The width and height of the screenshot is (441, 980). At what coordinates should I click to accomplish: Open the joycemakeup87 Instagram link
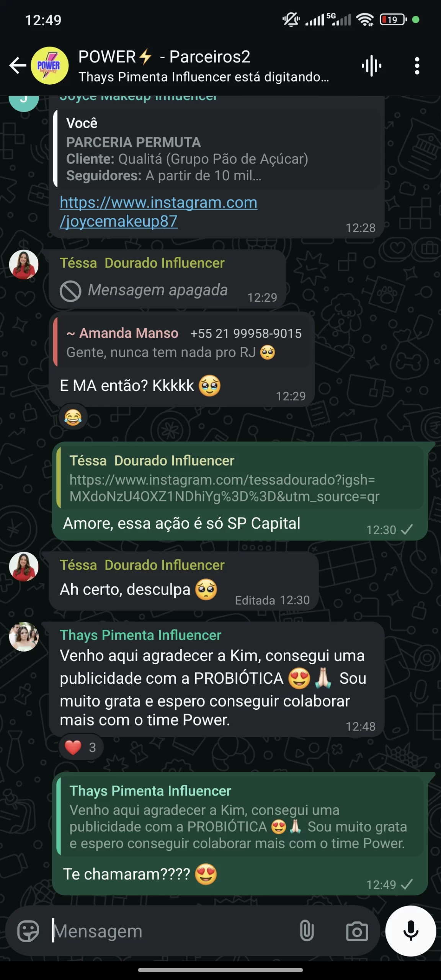click(158, 212)
